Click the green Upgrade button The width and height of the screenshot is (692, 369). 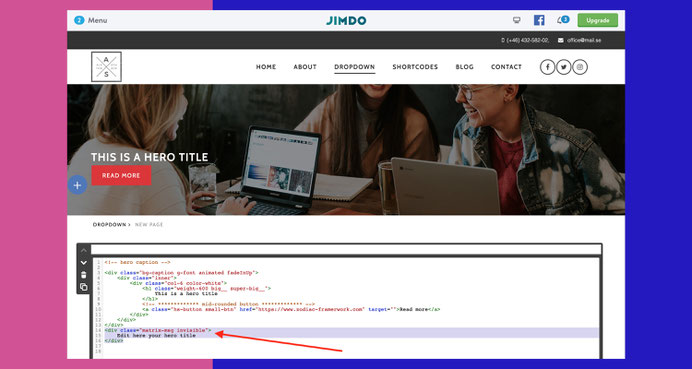point(598,20)
